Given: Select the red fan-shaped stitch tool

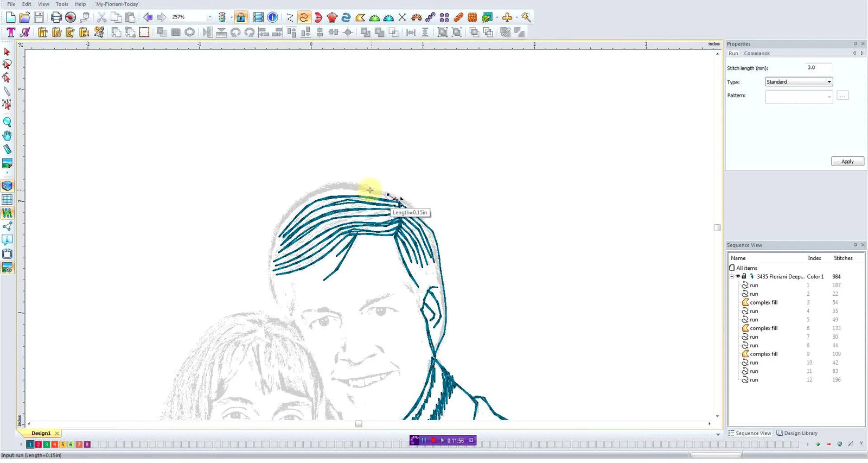Looking at the screenshot, I should pos(332,17).
